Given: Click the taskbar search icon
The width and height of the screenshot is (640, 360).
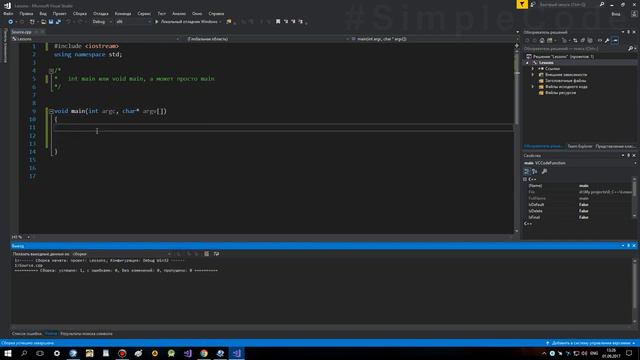Looking at the screenshot, I should click(24, 353).
